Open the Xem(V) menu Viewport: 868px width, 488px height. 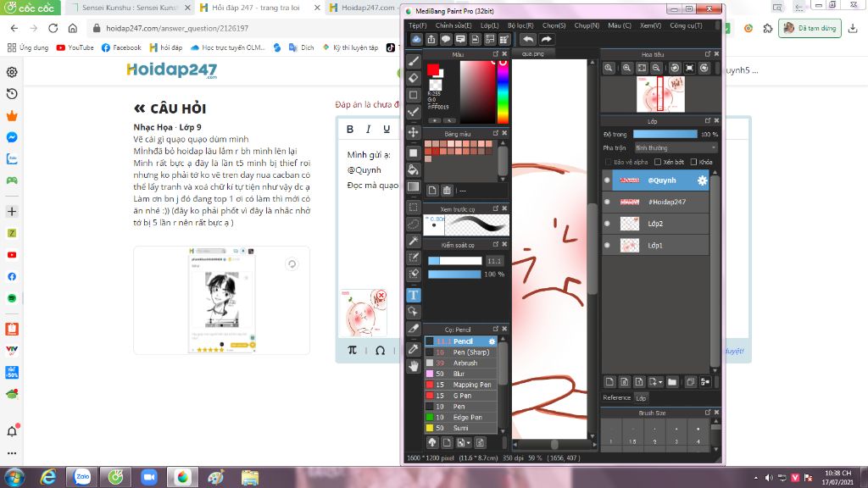point(650,25)
